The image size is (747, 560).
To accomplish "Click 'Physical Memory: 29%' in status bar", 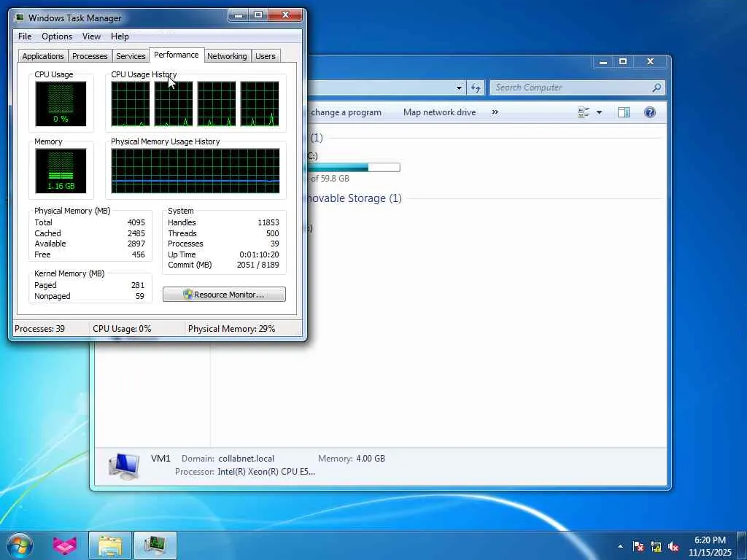I will point(231,329).
